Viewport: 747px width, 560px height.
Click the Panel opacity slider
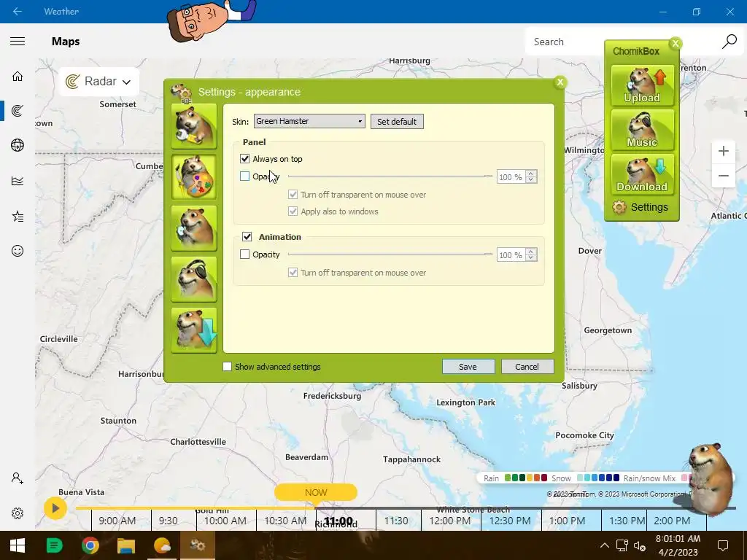coord(390,176)
